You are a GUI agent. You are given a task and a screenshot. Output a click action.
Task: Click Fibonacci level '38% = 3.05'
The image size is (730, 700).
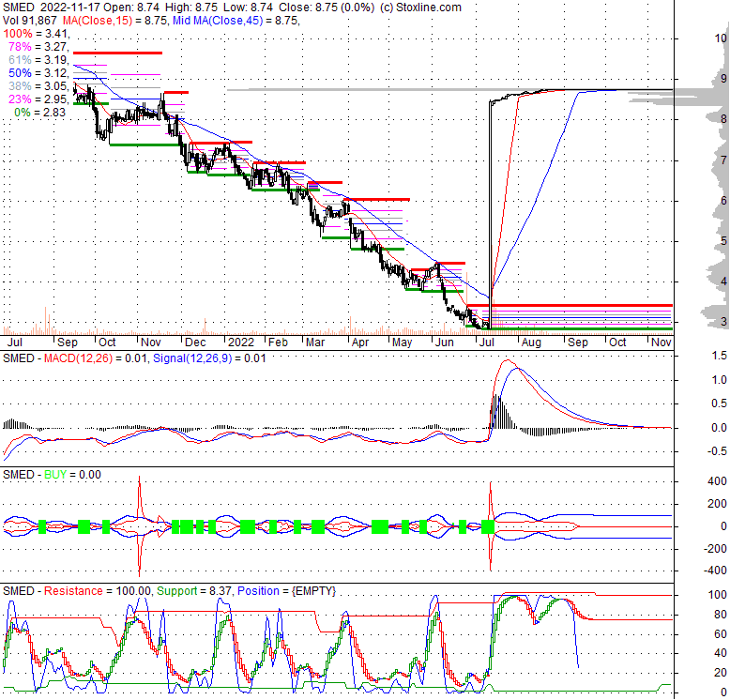click(x=38, y=86)
